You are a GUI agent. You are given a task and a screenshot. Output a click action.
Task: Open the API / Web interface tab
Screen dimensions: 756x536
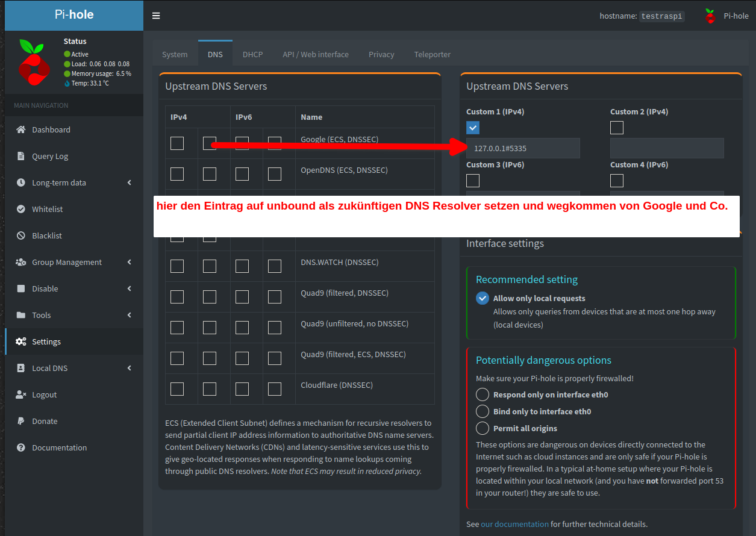316,54
